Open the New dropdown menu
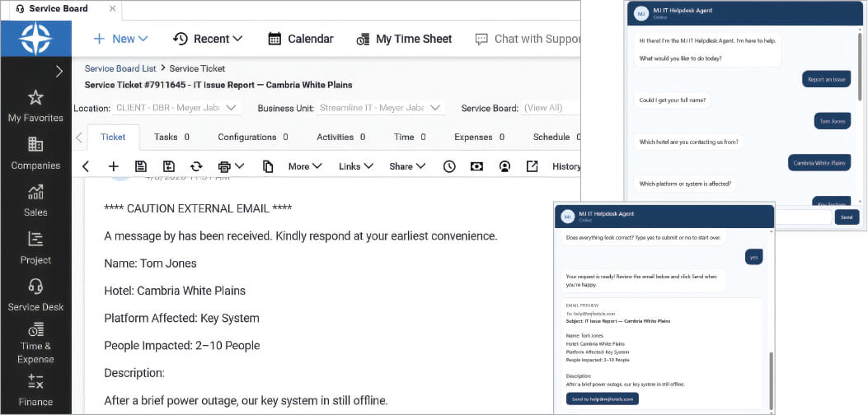This screenshot has width=868, height=415. point(120,39)
